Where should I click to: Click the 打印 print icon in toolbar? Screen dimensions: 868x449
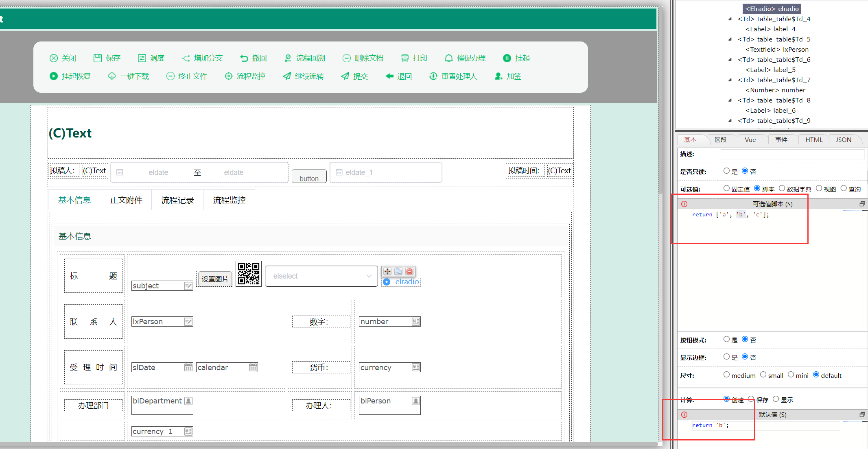coord(404,58)
